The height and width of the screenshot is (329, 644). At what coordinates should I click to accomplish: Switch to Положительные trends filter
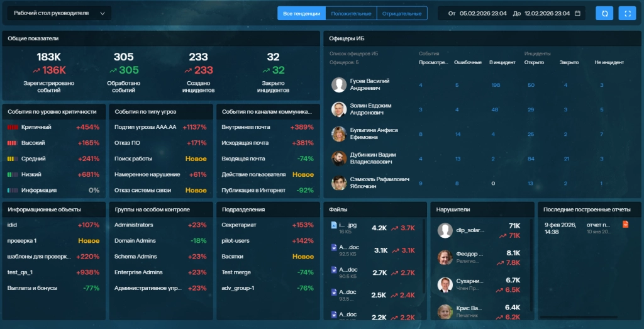click(351, 13)
